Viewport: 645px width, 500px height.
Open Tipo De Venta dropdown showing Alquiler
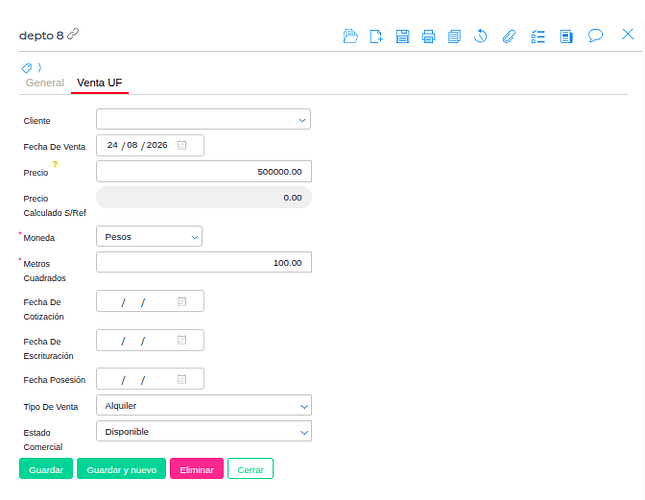204,405
